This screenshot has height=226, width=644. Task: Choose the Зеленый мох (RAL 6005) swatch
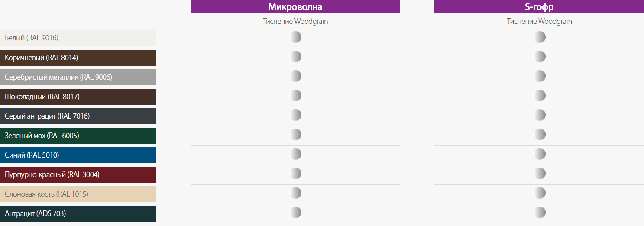78,136
